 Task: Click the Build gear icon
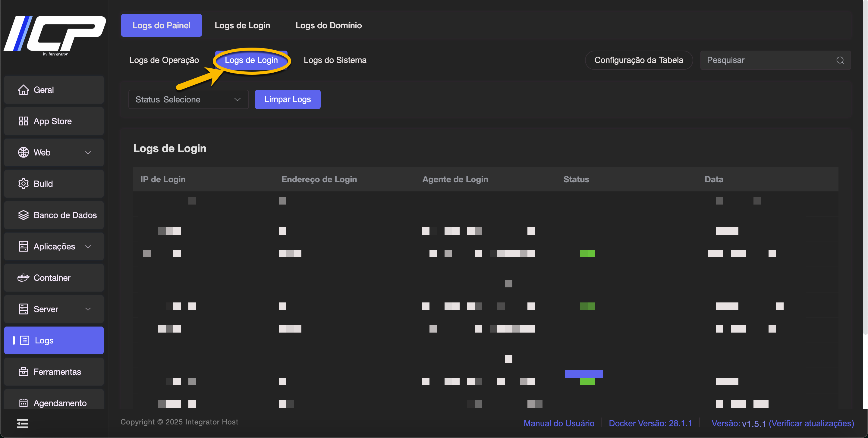point(23,184)
